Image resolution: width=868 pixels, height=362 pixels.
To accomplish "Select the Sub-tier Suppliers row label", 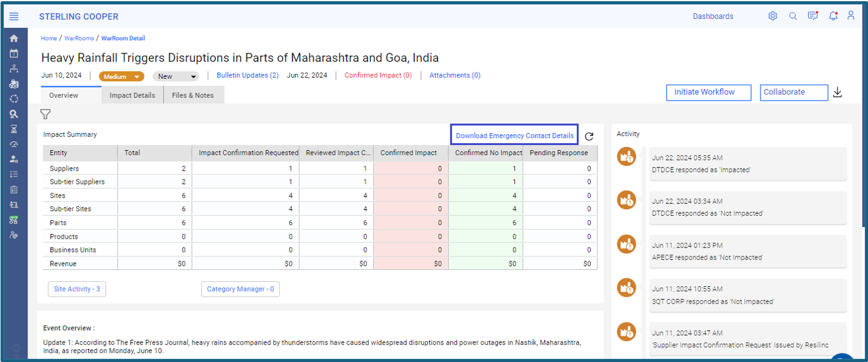I will click(x=77, y=182).
